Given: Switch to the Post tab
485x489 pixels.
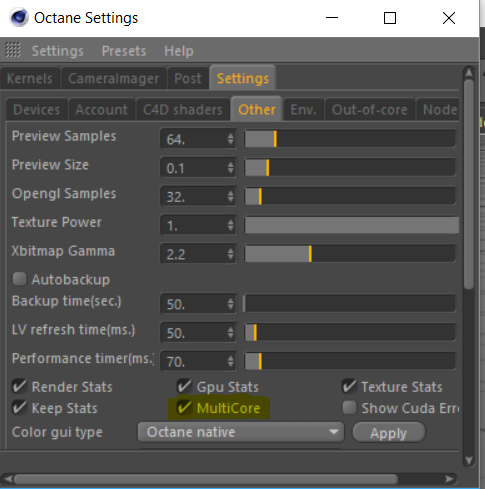Looking at the screenshot, I should pyautogui.click(x=188, y=78).
